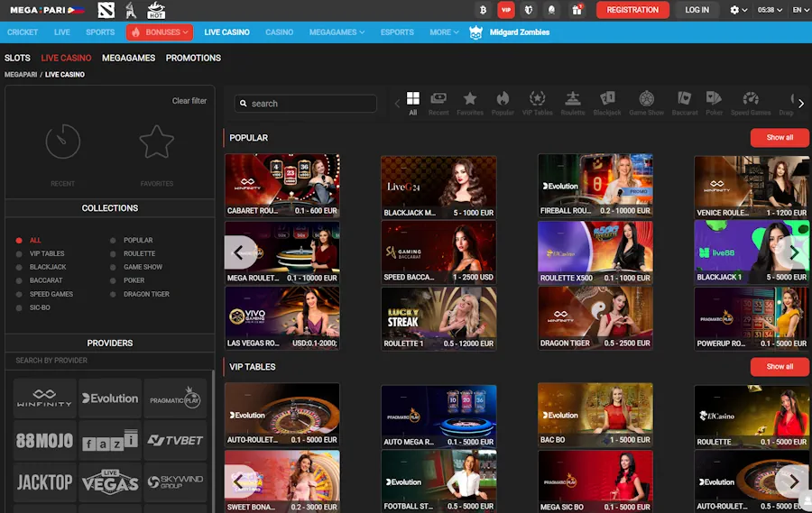812x513 pixels.
Task: Click VIP Tables carousel next arrow
Action: tap(792, 481)
